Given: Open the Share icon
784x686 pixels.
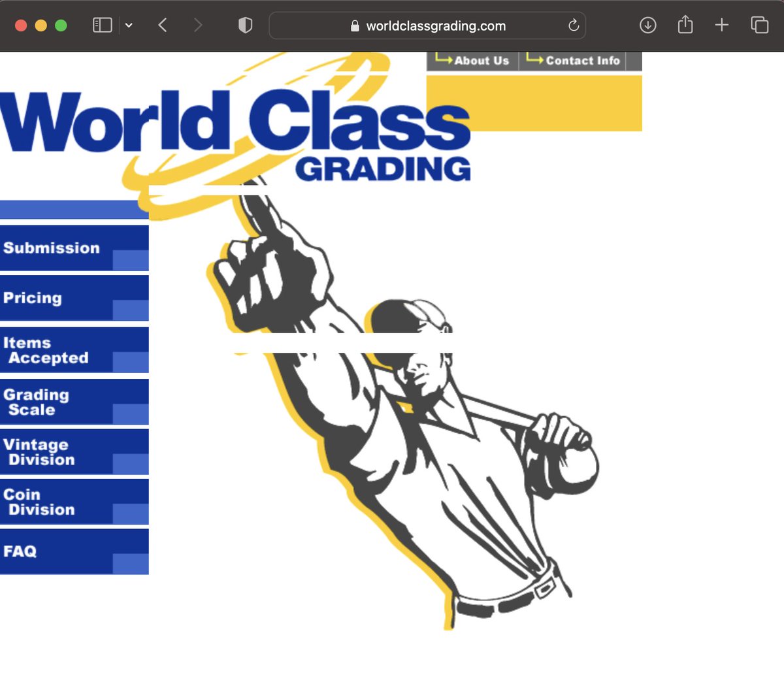Looking at the screenshot, I should pyautogui.click(x=685, y=25).
